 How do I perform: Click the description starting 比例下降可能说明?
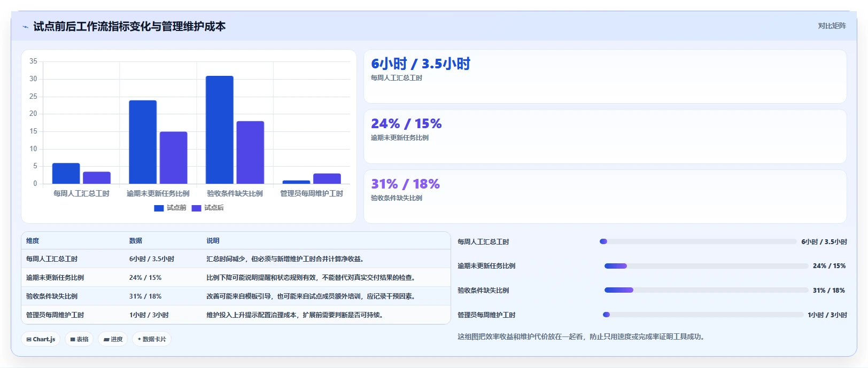click(x=312, y=278)
